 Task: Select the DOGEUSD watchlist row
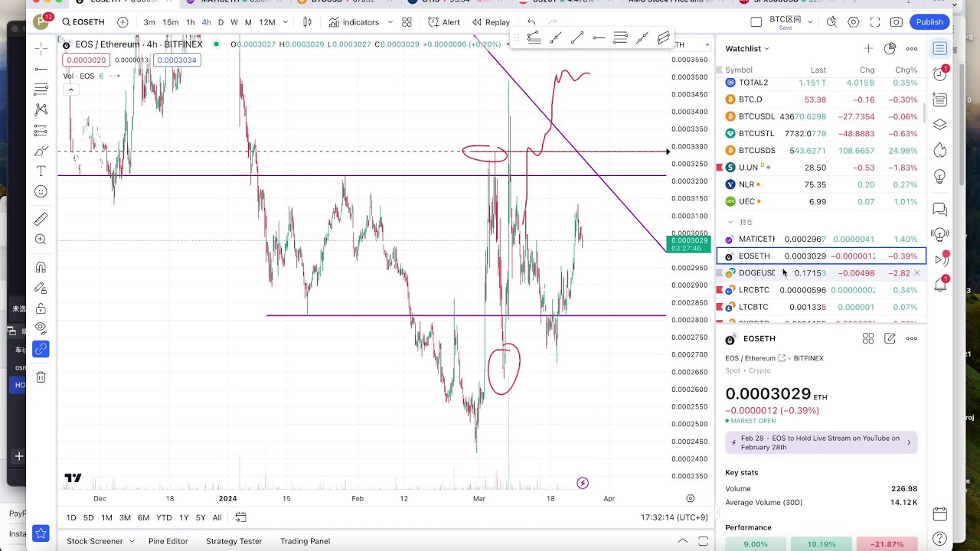[x=821, y=273]
